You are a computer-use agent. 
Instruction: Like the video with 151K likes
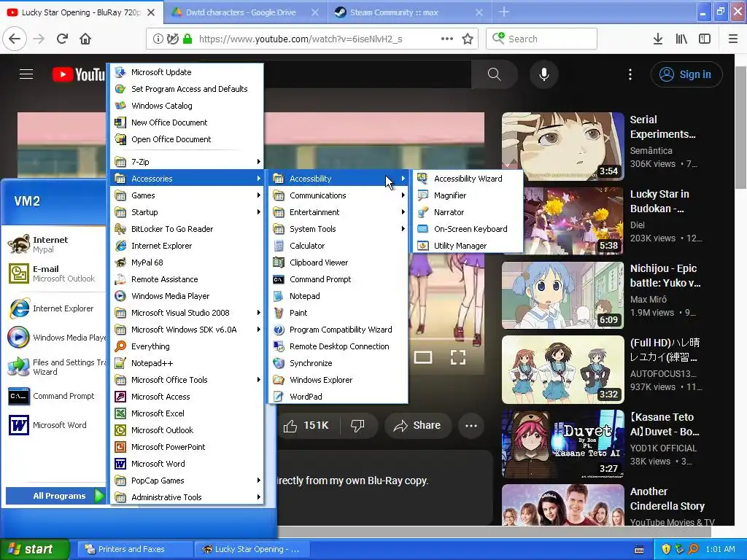[x=309, y=425]
